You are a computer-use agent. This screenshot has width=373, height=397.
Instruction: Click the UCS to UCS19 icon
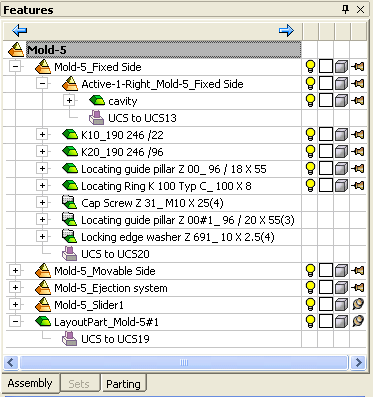tap(70, 338)
